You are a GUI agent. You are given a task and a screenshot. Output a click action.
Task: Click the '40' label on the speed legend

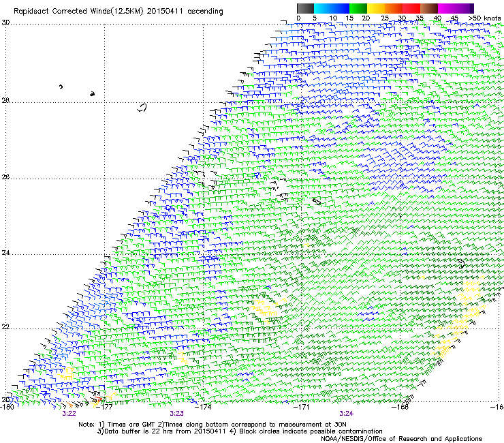(437, 18)
